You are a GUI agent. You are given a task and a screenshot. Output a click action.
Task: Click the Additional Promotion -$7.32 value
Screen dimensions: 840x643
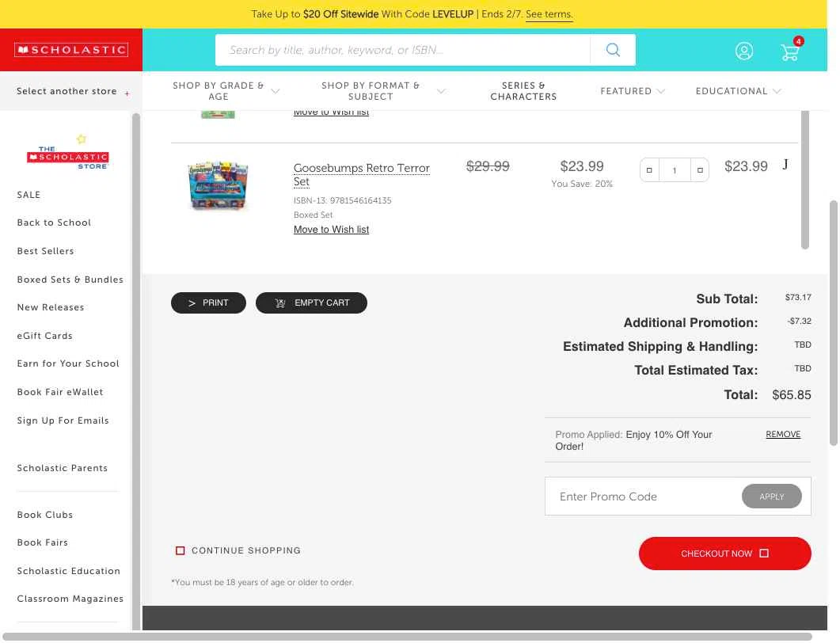[x=800, y=321]
